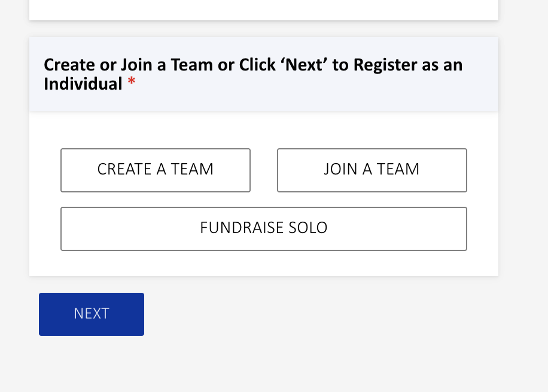Join an existing team via JOIN A TEAM

point(372,170)
